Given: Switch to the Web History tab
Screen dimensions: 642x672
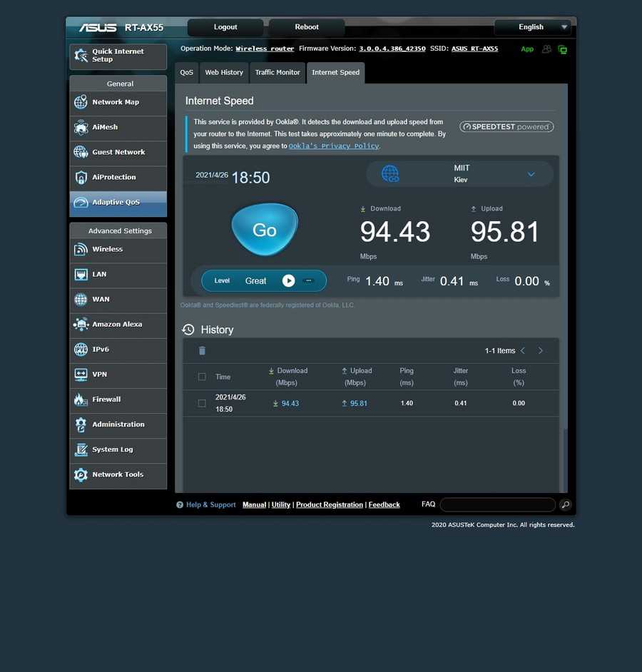Looking at the screenshot, I should 224,73.
